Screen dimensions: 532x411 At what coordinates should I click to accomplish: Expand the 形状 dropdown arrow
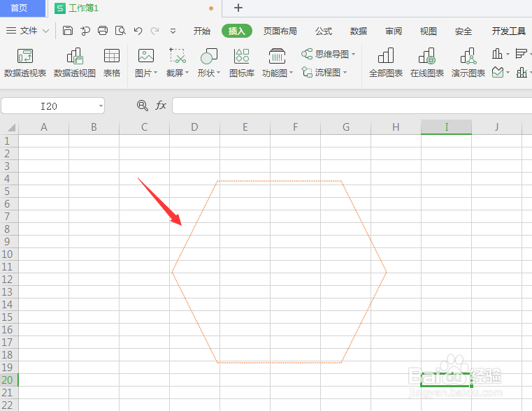point(219,73)
